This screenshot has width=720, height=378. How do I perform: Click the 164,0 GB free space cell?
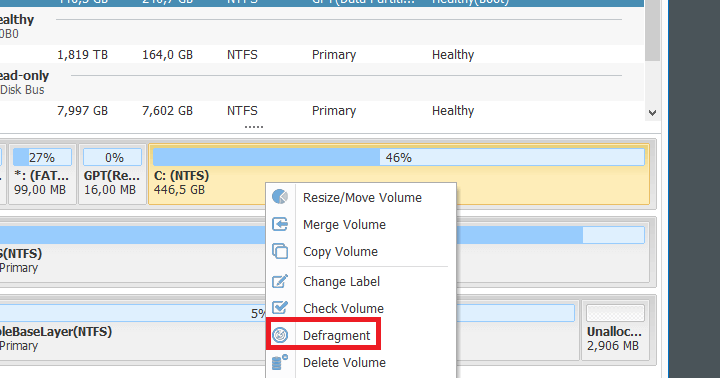[167, 55]
